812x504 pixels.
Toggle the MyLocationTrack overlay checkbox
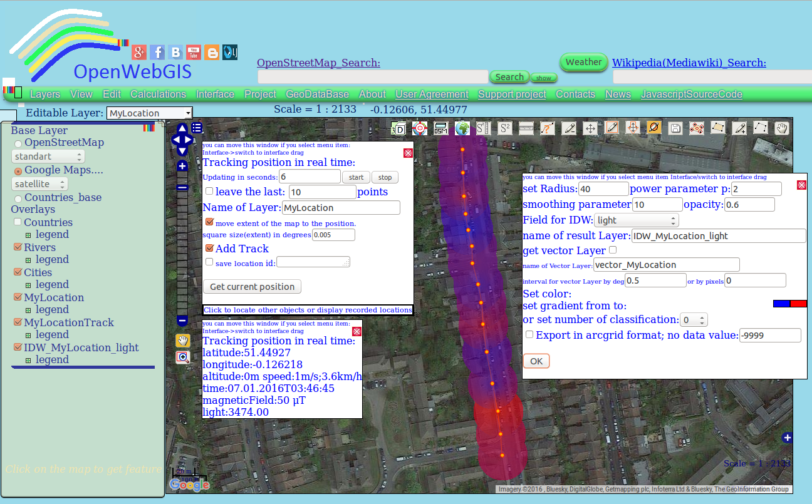pos(18,322)
